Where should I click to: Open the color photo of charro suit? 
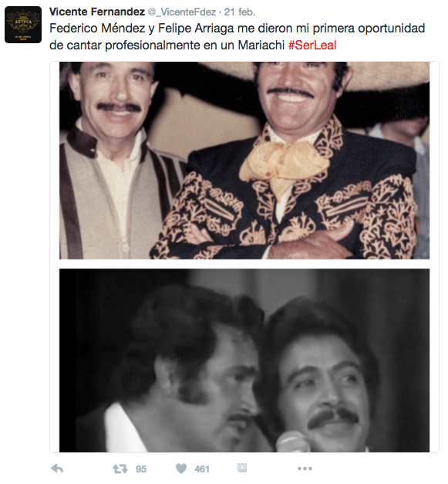coord(244,161)
